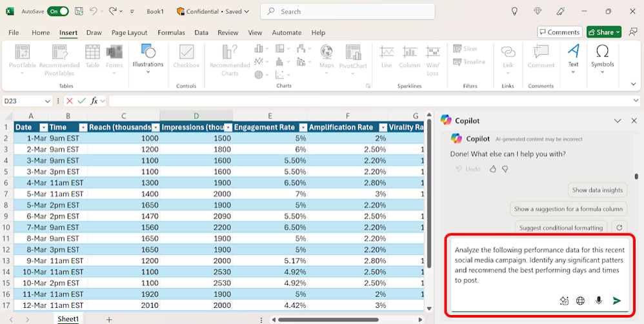Select the Sheet1 tab
This screenshot has height=324, width=644.
point(68,319)
